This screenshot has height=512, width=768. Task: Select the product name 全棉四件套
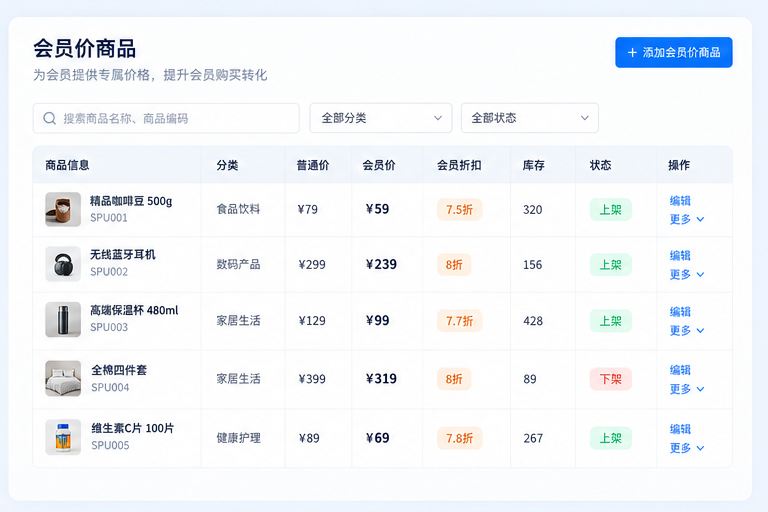point(119,370)
